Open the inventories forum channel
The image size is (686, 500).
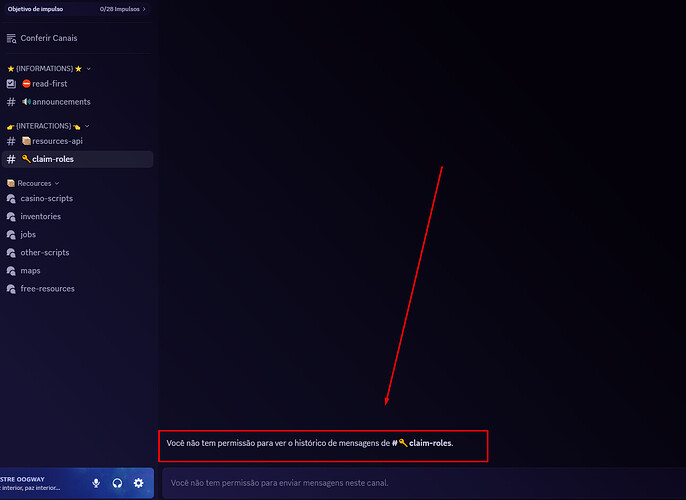[x=77, y=217]
